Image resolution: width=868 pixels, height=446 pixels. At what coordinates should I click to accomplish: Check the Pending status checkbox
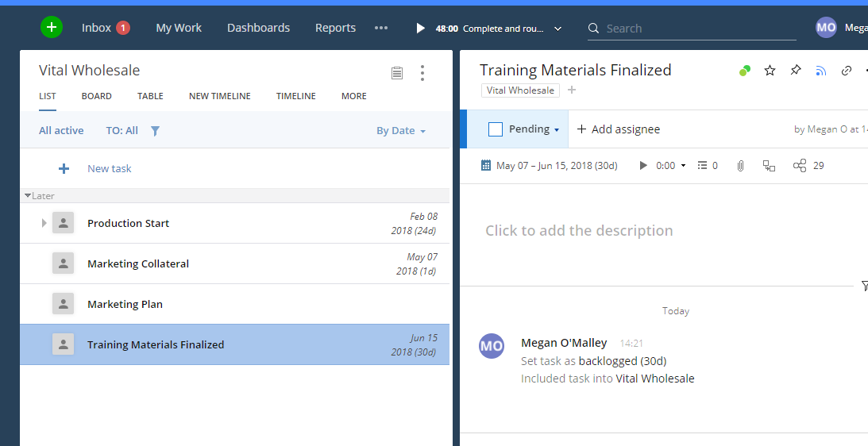point(496,129)
